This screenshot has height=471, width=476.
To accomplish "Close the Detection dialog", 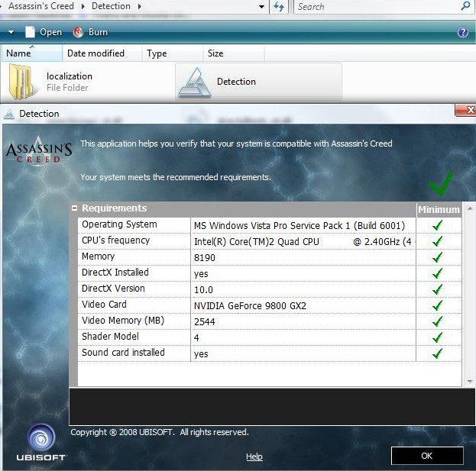I will click(465, 110).
